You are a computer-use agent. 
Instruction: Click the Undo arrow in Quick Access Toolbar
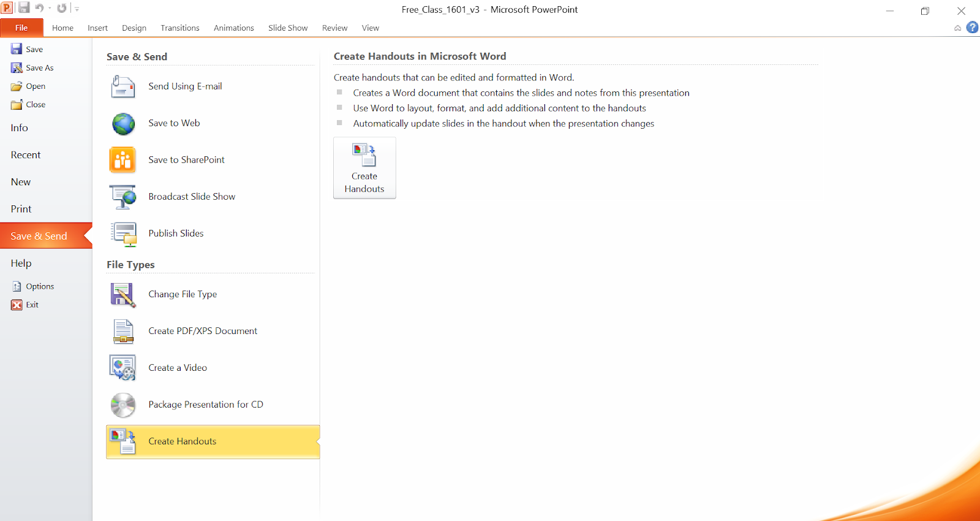pyautogui.click(x=39, y=8)
